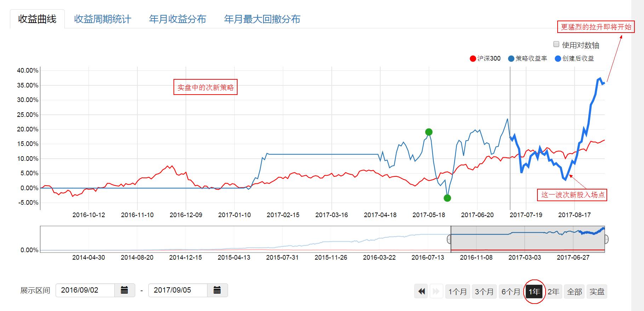The height and width of the screenshot is (311, 644).
Task: Open 年月收益分布 tab
Action: pyautogui.click(x=178, y=19)
